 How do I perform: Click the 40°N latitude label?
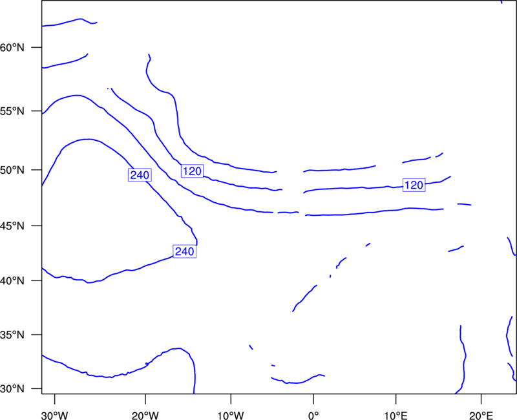(12, 281)
